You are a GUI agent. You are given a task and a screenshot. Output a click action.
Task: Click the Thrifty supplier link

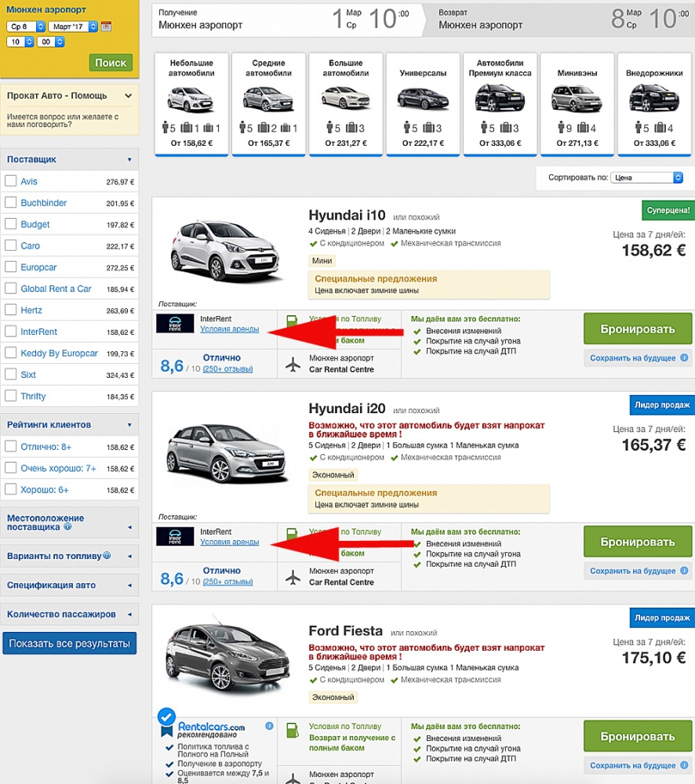click(33, 396)
